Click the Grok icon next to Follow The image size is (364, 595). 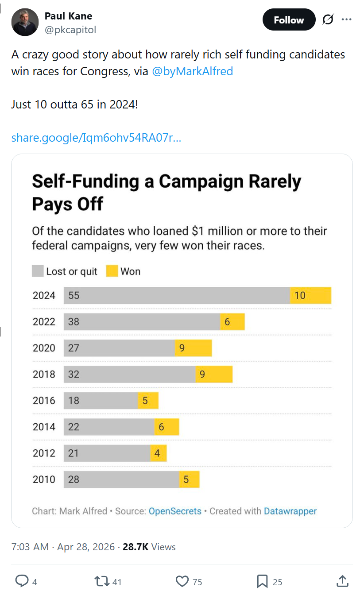pyautogui.click(x=328, y=20)
